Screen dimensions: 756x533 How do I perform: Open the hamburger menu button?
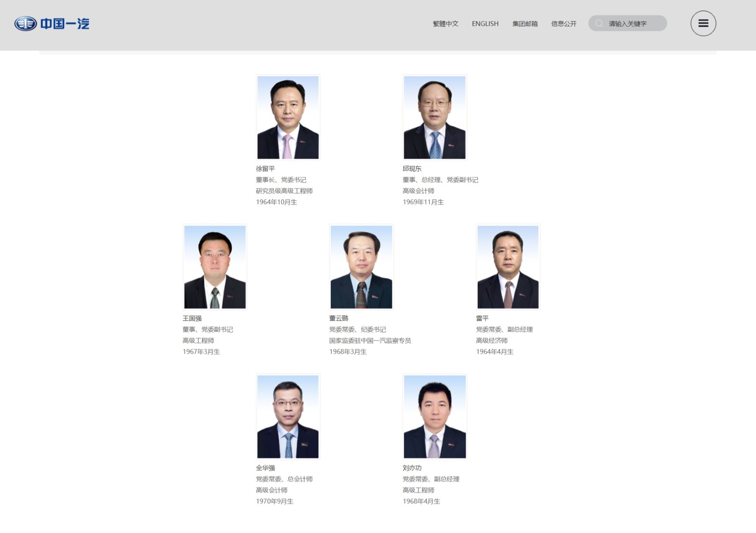(x=703, y=24)
